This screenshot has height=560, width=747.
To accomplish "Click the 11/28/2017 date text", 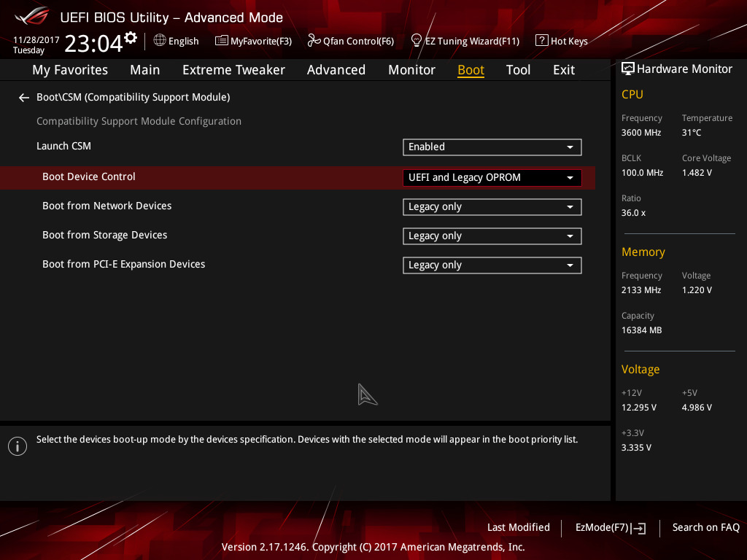I will [x=36, y=40].
